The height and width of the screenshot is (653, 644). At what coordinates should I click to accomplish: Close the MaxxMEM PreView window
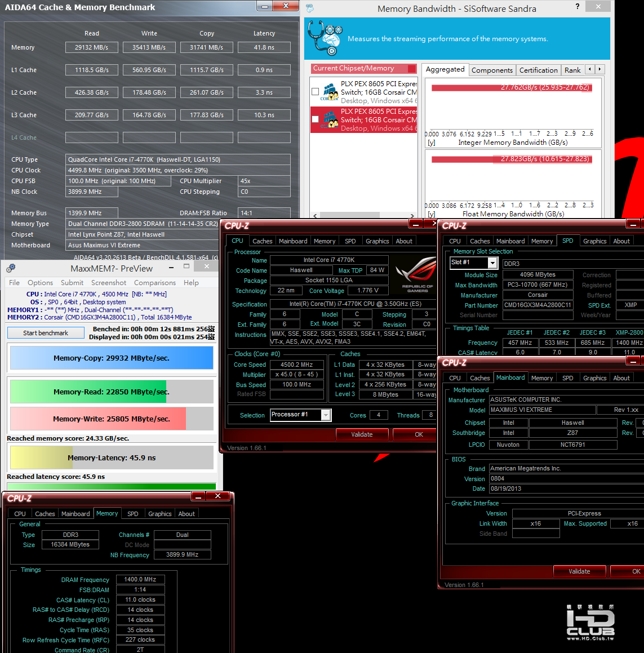click(x=207, y=266)
